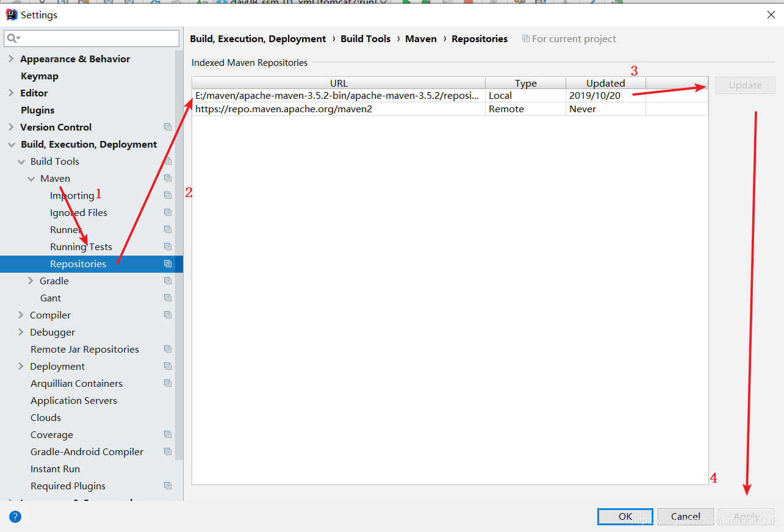Sort by the Type column header

click(526, 83)
